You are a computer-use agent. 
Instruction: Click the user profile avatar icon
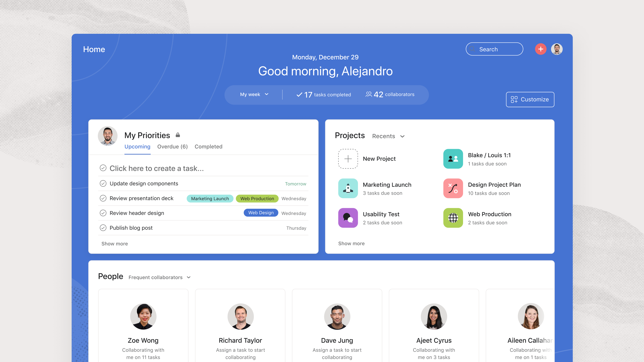pos(556,49)
